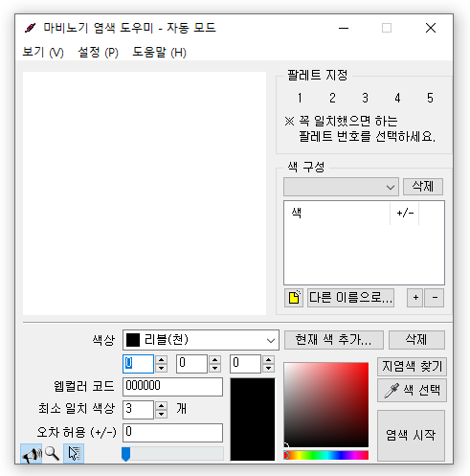This screenshot has width=470, height=476.
Task: Click the 웹컬러 코드 000000 field
Action: (172, 387)
